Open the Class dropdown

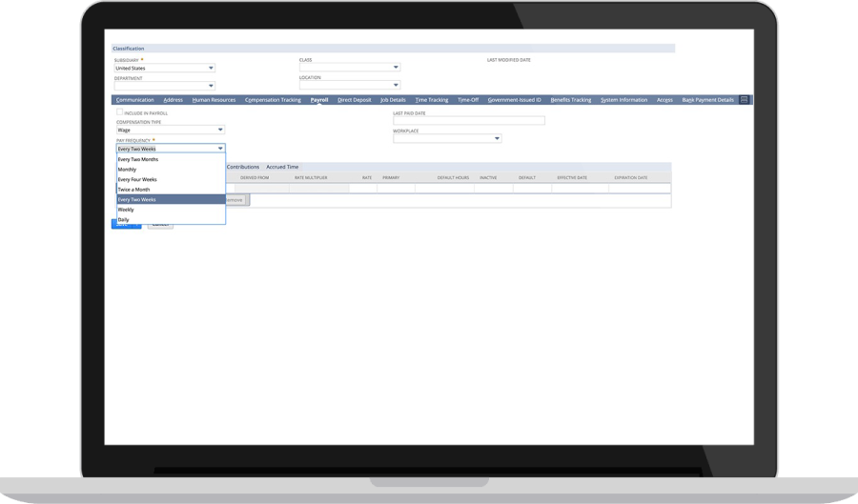click(x=349, y=68)
